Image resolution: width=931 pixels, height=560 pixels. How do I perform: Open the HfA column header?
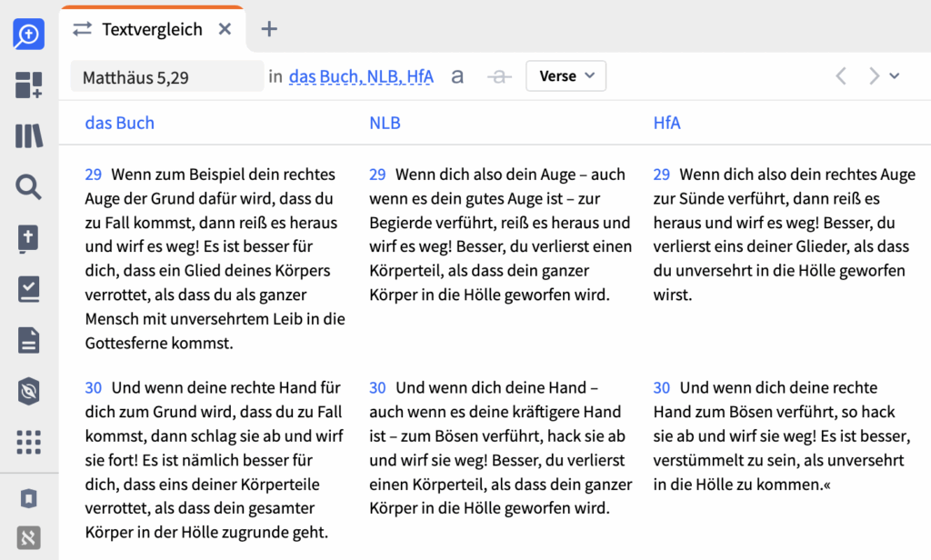point(666,123)
